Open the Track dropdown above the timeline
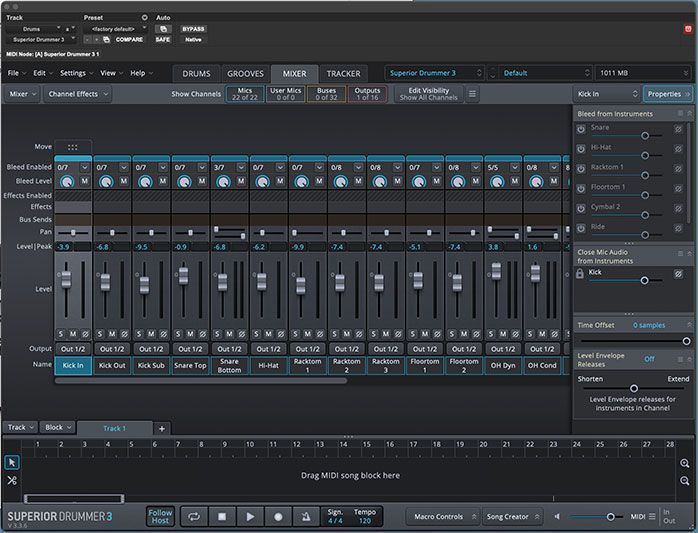Image resolution: width=698 pixels, height=533 pixels. [x=20, y=427]
